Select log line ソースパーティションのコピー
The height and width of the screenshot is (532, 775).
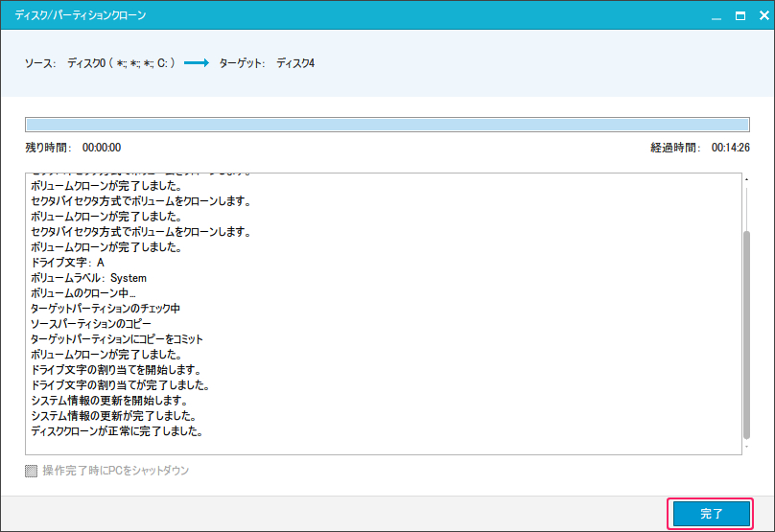click(x=91, y=324)
